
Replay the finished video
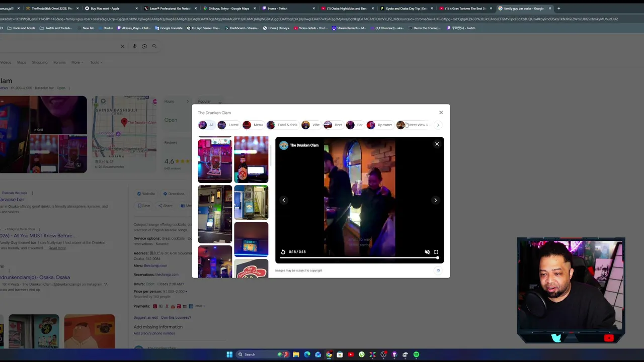[x=283, y=252]
